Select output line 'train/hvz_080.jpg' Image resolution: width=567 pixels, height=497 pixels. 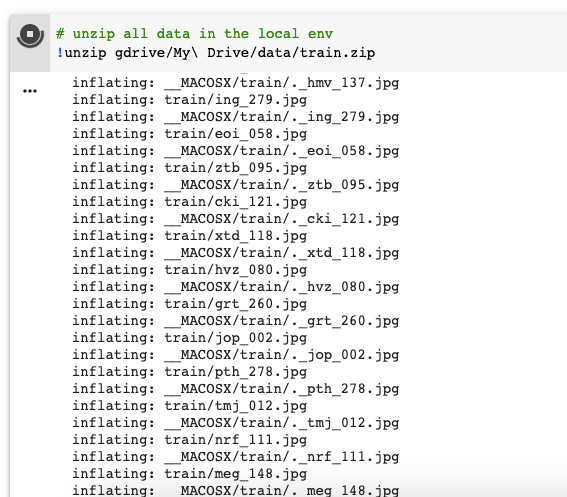pyautogui.click(x=190, y=270)
